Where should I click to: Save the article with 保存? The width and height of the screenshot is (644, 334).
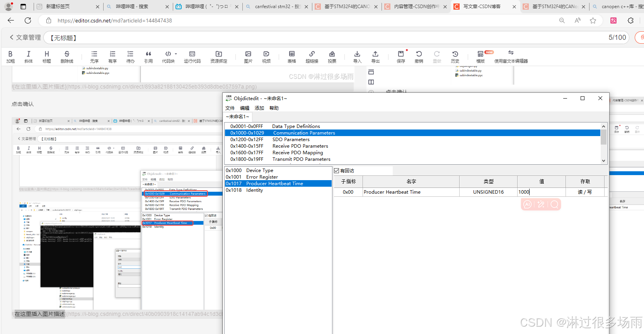coord(401,56)
